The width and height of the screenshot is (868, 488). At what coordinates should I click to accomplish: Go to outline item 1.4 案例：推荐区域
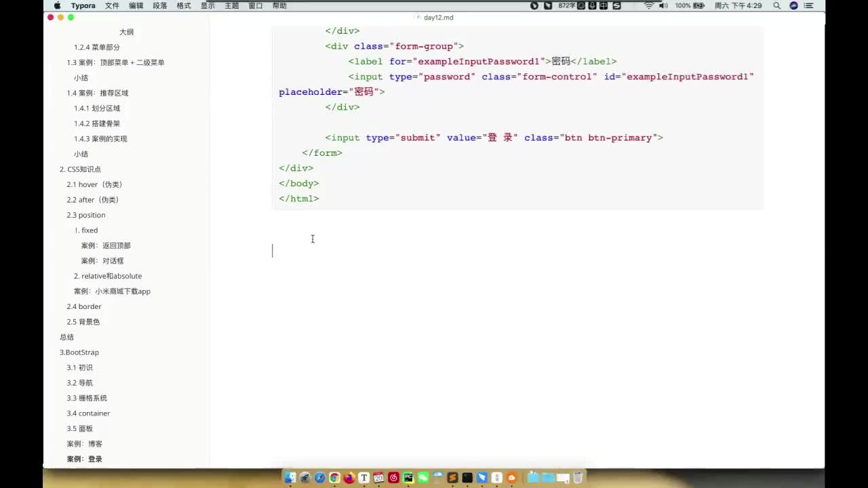pos(98,93)
